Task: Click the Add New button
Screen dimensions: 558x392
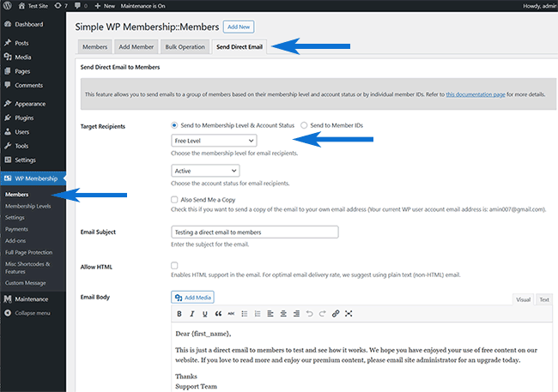Action: (x=237, y=27)
